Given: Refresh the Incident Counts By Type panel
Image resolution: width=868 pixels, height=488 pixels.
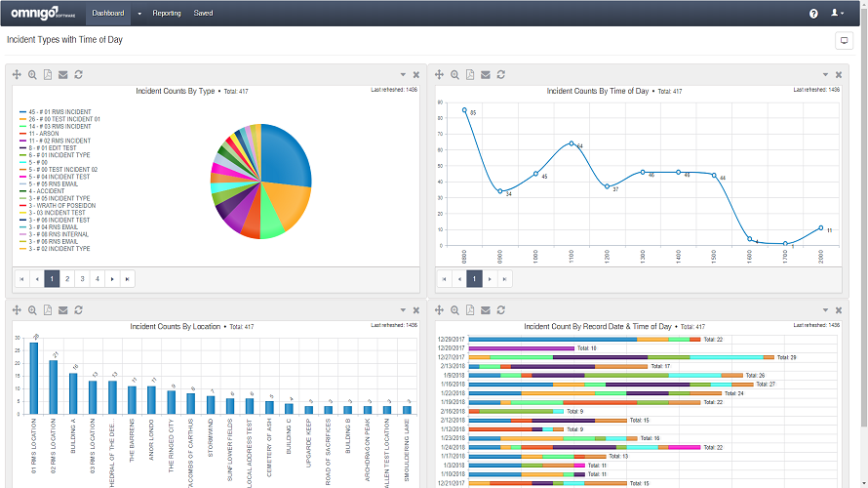Looking at the screenshot, I should tap(78, 75).
